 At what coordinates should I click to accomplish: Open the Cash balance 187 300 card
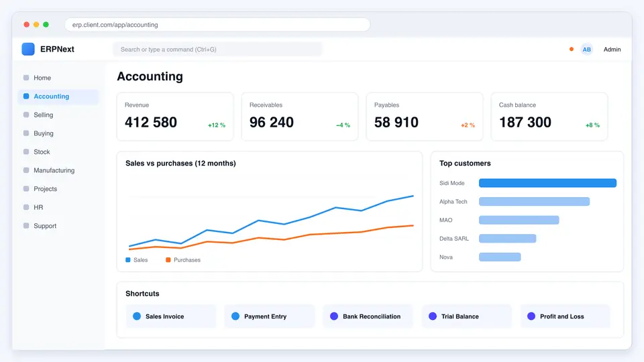pos(549,117)
